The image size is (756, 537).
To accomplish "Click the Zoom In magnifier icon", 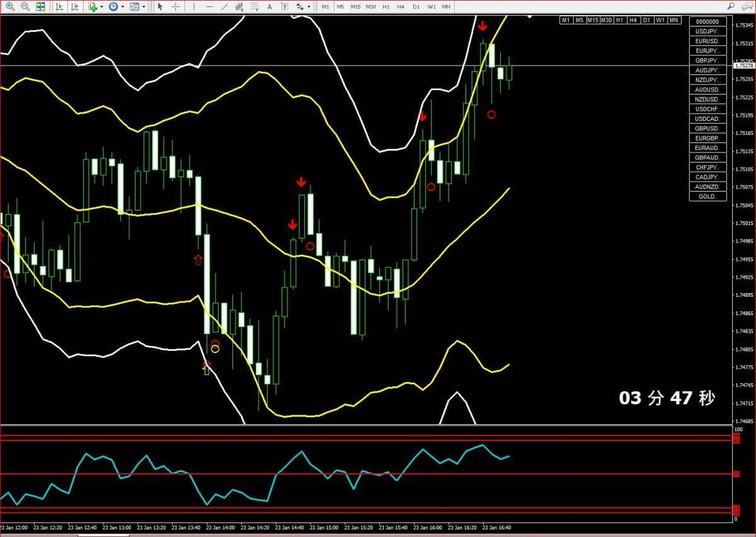I will pos(10,6).
